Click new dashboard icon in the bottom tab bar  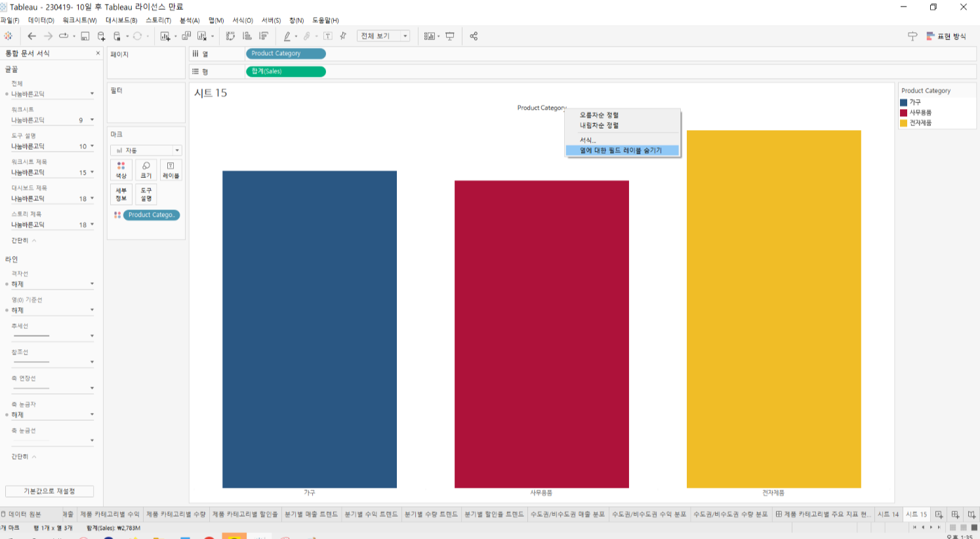tap(956, 514)
